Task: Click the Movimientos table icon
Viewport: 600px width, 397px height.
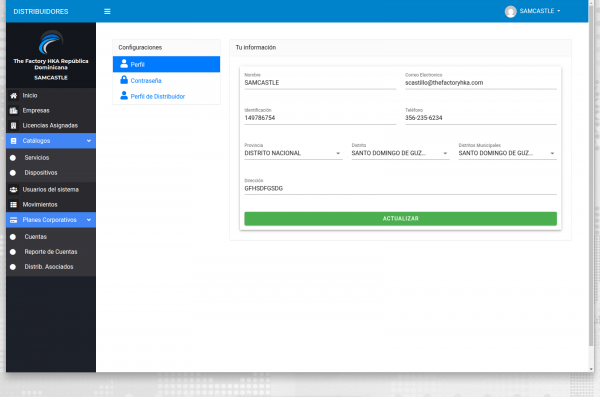Action: tap(13, 204)
